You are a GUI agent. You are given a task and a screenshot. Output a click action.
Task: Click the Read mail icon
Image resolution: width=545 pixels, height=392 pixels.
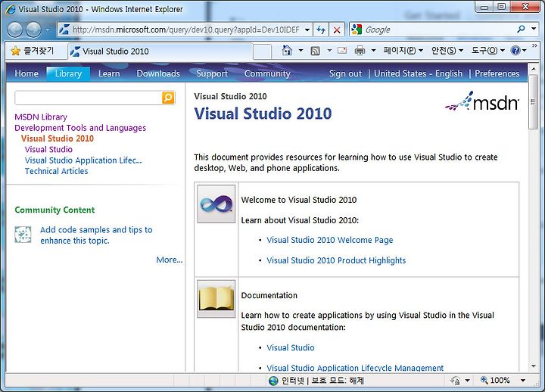click(342, 51)
